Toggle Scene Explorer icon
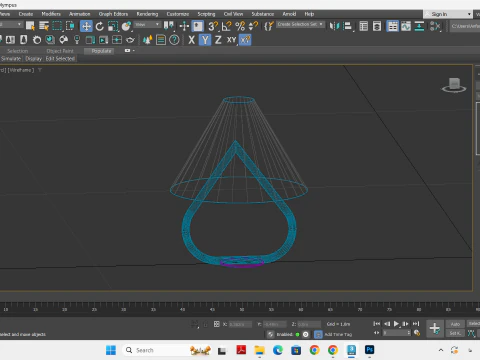The height and width of the screenshot is (360, 480). pos(364,26)
